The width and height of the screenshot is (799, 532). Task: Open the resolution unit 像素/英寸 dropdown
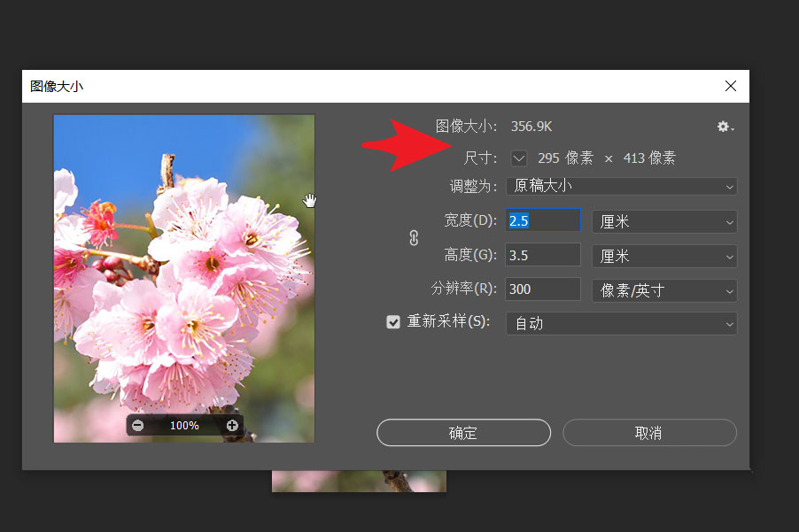click(664, 290)
